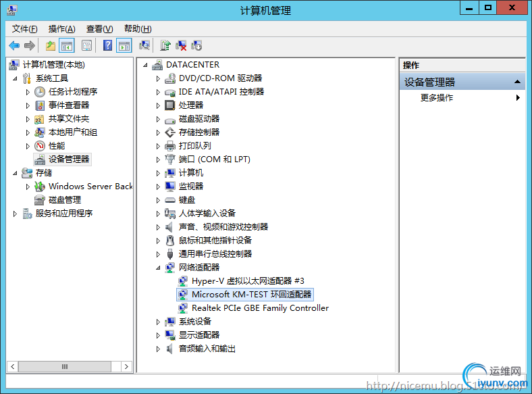This screenshot has width=532, height=394.
Task: Click the Uninstall device red X icon
Action: click(181, 45)
